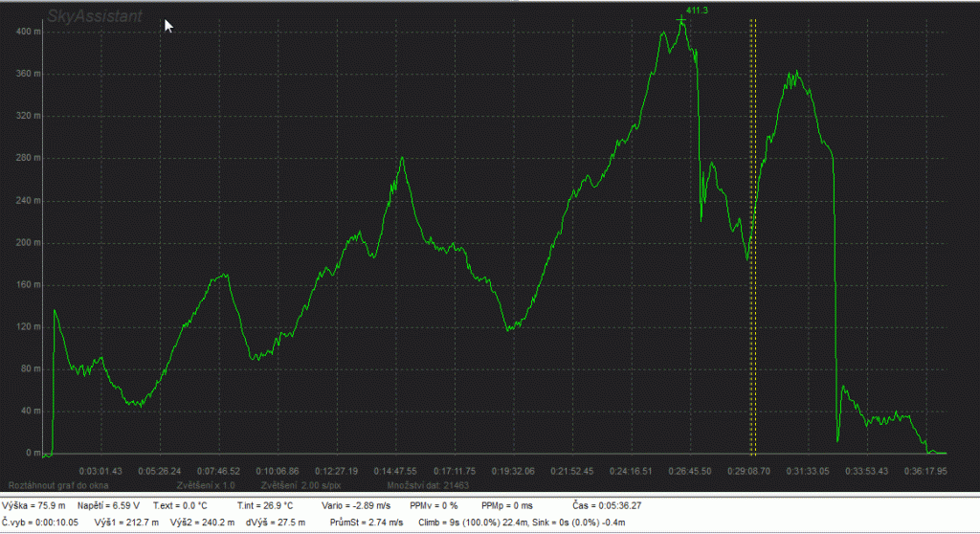
Task: Select the 200 m altitude axis label
Action: [29, 243]
